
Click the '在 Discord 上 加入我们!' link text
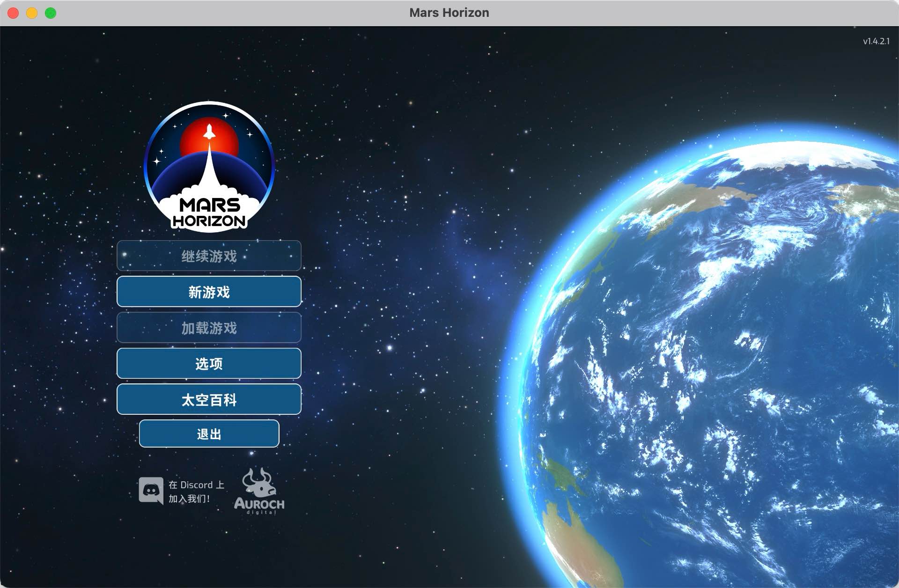tap(196, 492)
